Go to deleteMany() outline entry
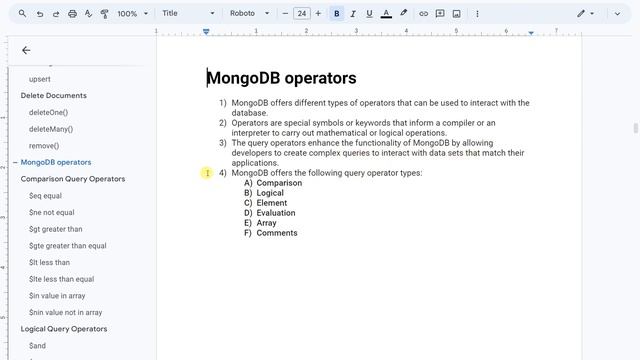The width and height of the screenshot is (640, 360). [x=51, y=129]
